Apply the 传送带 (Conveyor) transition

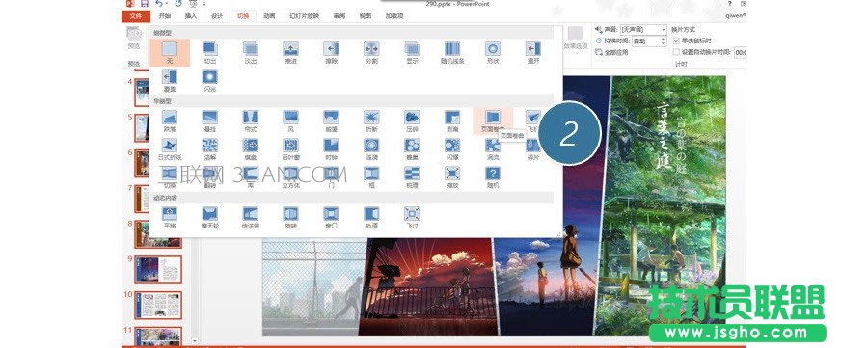click(x=250, y=218)
